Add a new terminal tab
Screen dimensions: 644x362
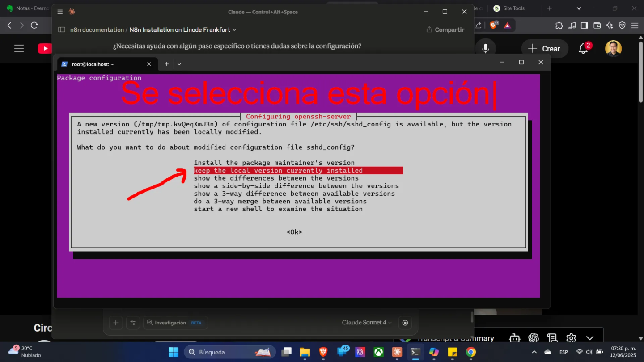point(166,64)
